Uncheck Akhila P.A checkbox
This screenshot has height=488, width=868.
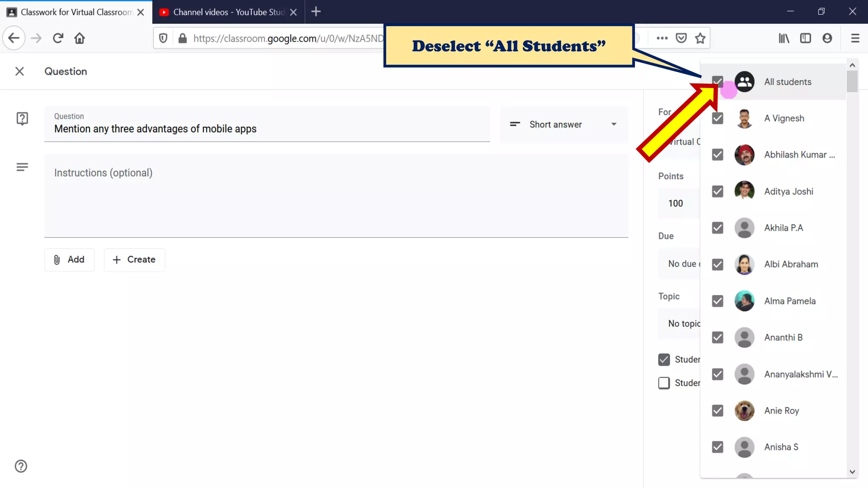point(718,228)
